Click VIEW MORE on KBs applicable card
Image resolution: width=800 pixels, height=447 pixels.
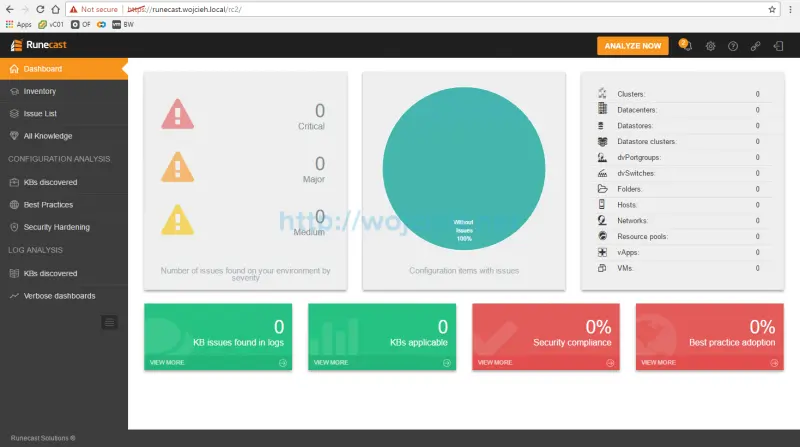[x=331, y=362]
